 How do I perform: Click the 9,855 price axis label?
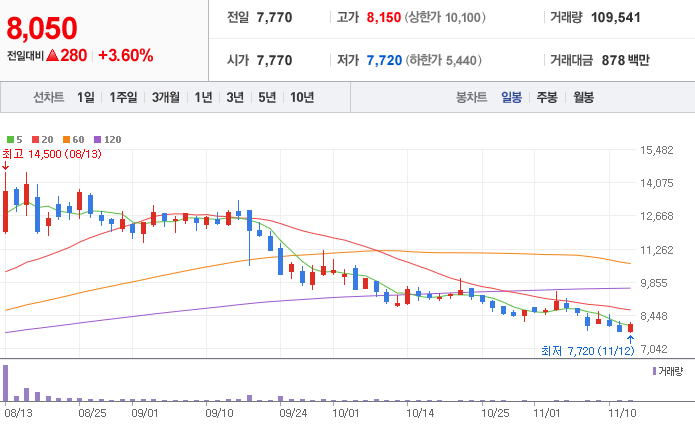[x=656, y=283]
